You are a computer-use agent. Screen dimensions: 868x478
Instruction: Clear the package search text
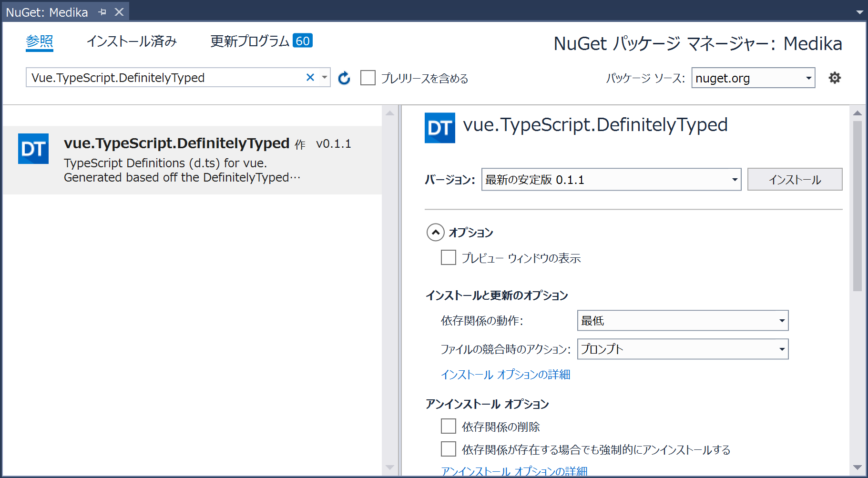[x=310, y=77]
